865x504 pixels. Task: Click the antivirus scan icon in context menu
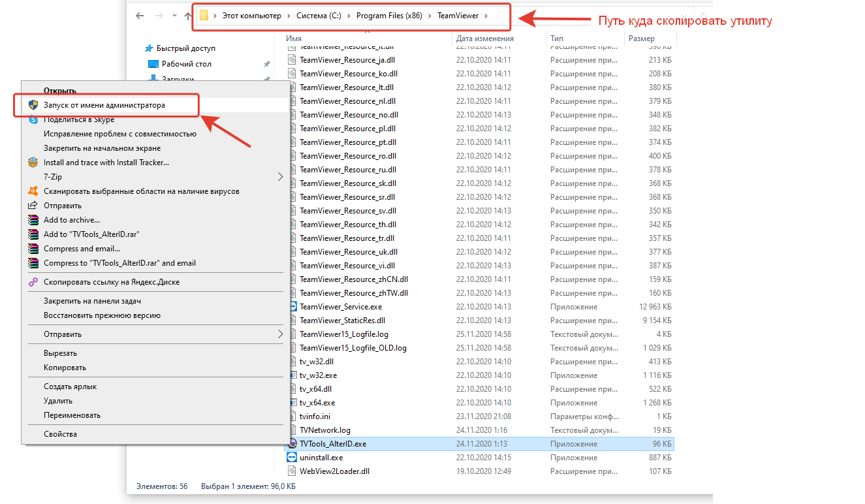[33, 191]
